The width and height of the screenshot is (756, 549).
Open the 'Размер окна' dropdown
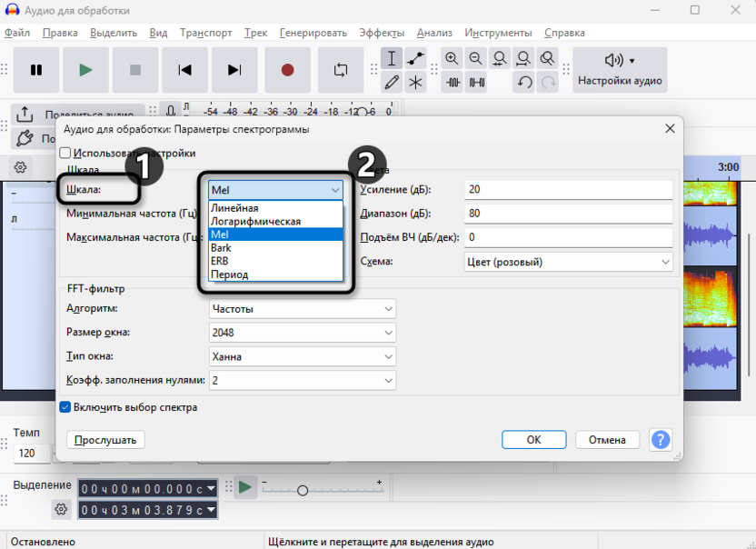303,333
